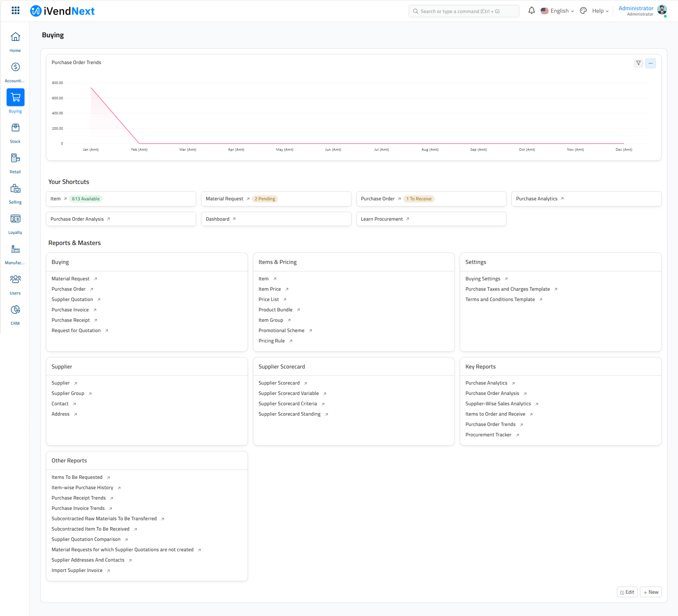Open Loyalty module from sidebar

click(15, 219)
